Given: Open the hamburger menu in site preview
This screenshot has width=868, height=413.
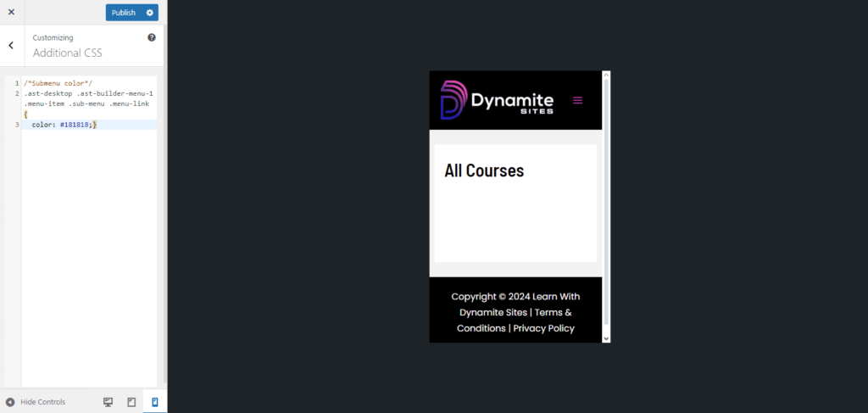Looking at the screenshot, I should (578, 100).
